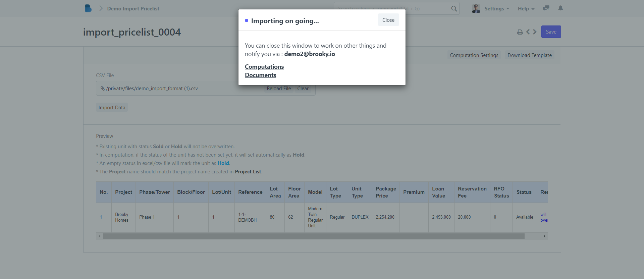644x279 pixels.
Task: Open the chat messages icon
Action: click(x=546, y=8)
